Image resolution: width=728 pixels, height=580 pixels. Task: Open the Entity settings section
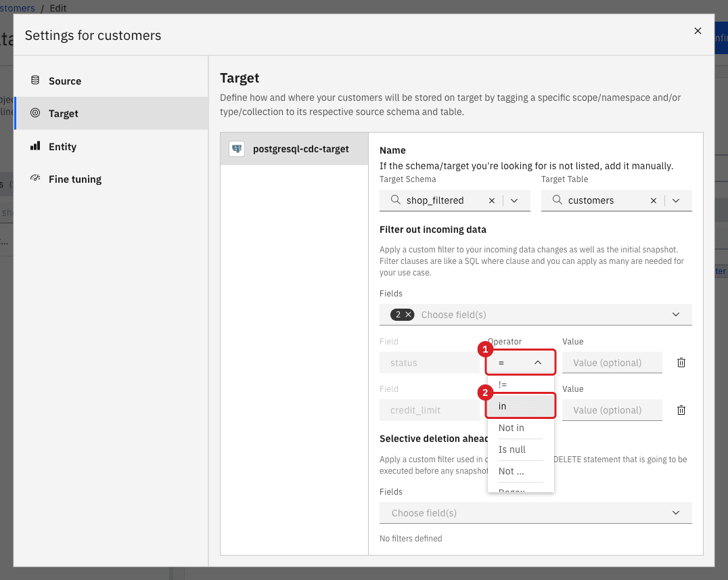pos(112,146)
